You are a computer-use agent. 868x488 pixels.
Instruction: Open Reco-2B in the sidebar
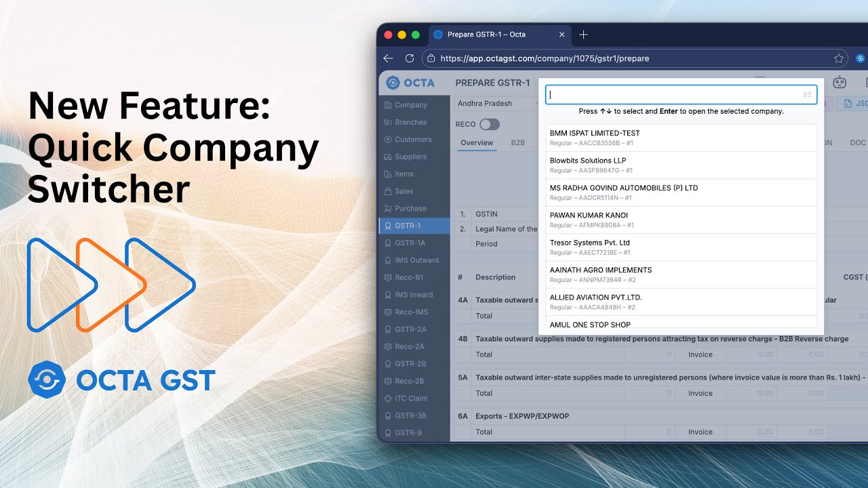pyautogui.click(x=414, y=381)
